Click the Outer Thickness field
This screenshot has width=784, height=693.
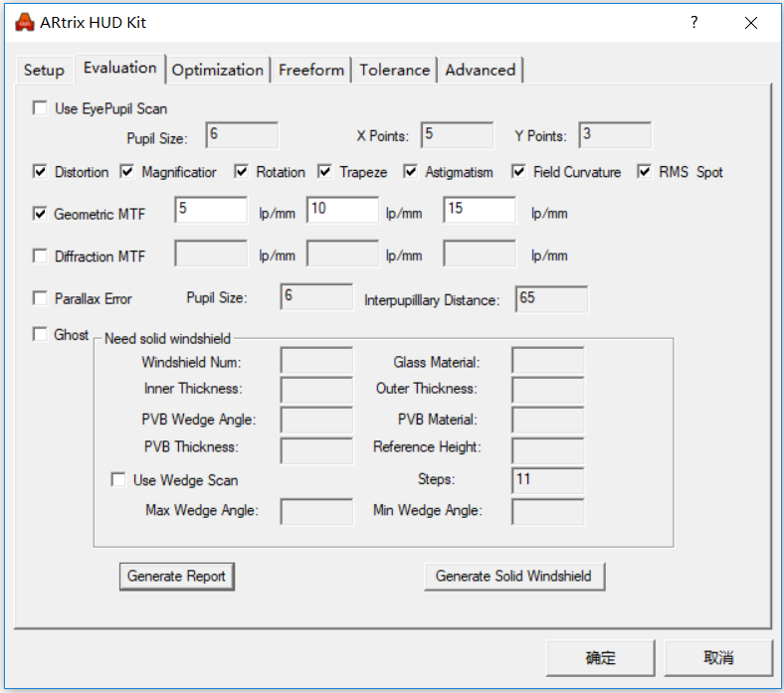[x=548, y=390]
